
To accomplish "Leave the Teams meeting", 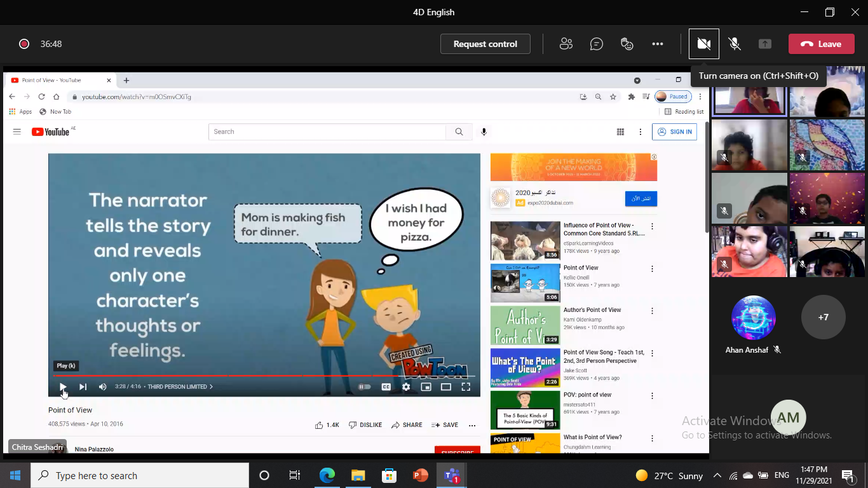I will [x=821, y=44].
